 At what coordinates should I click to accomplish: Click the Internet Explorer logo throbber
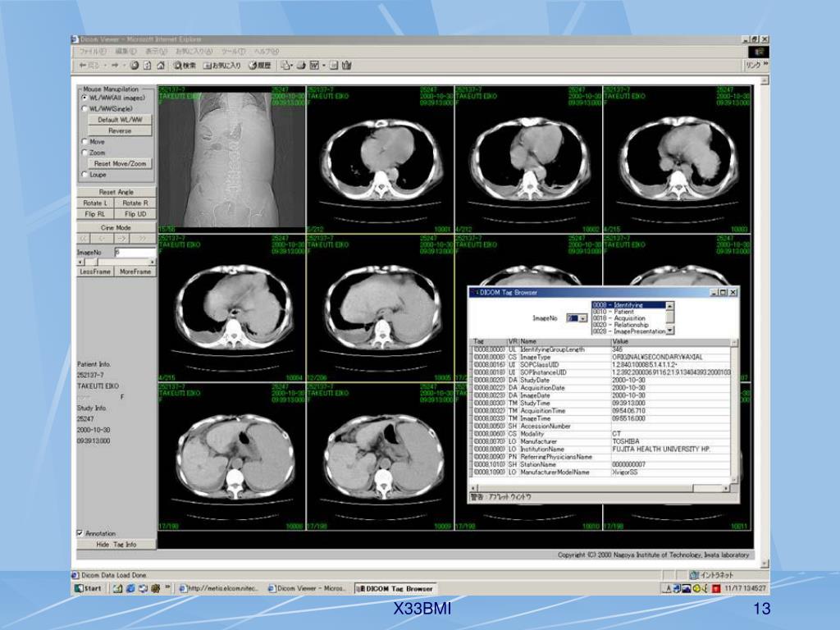click(759, 52)
